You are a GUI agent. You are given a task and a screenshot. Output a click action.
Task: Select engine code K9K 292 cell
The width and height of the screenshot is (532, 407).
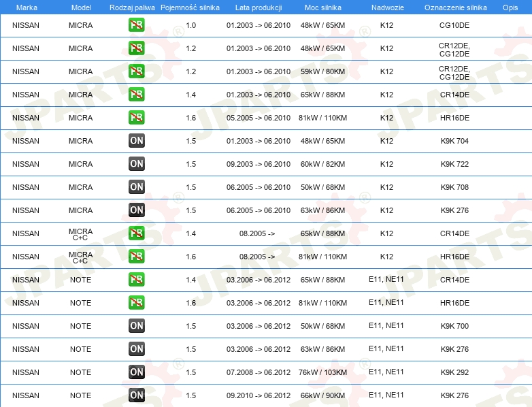click(454, 372)
